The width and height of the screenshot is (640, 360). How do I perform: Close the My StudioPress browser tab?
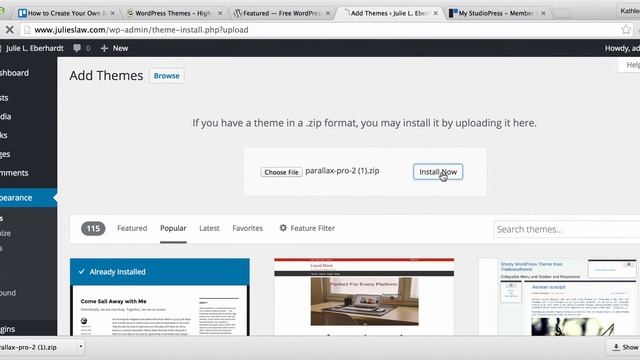(x=543, y=13)
